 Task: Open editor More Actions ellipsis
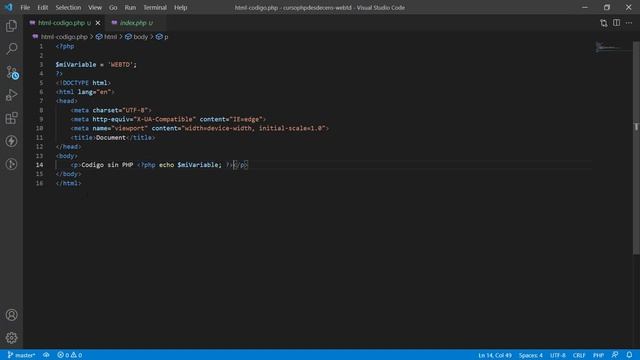point(629,23)
